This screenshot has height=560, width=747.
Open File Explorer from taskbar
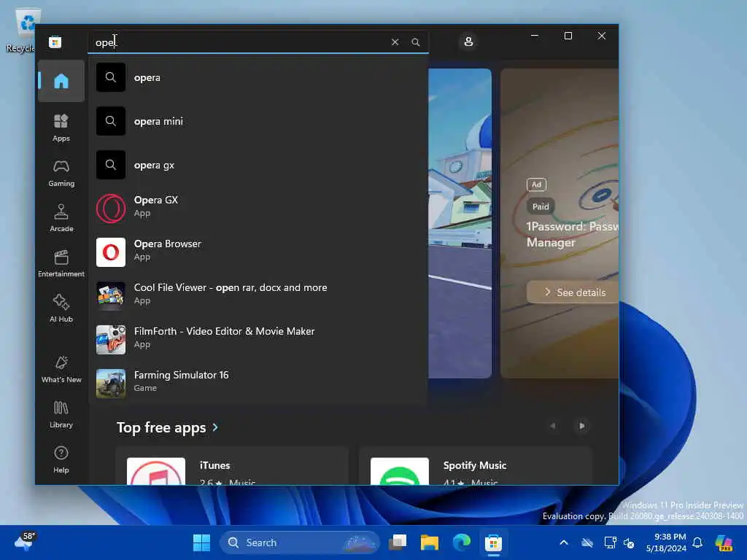click(429, 542)
